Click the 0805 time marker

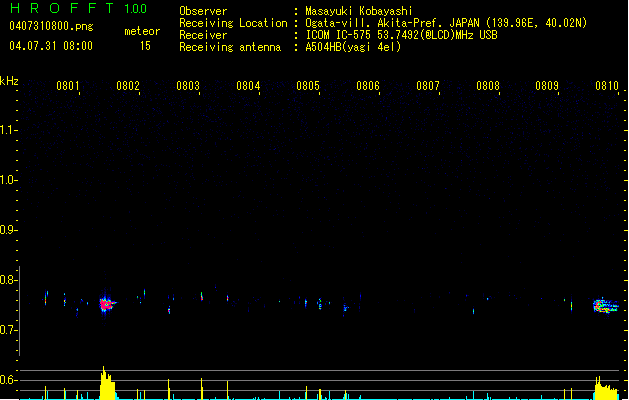click(308, 86)
